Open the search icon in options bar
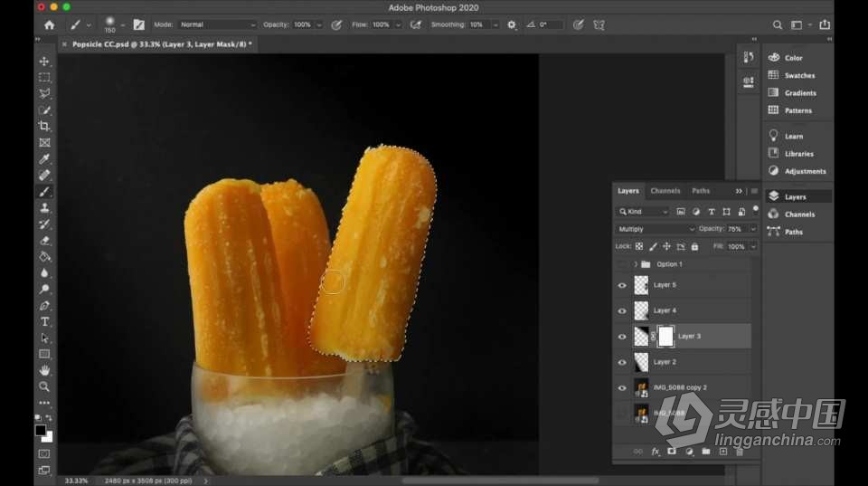 coord(778,25)
